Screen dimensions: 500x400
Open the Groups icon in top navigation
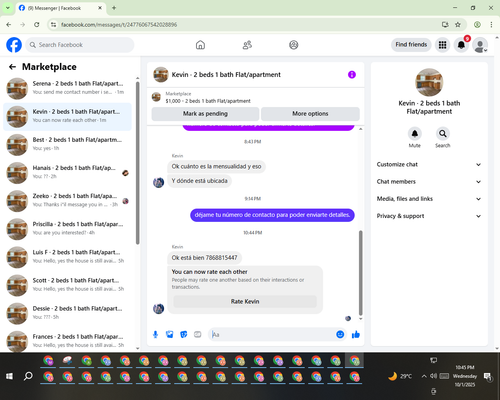coord(294,45)
